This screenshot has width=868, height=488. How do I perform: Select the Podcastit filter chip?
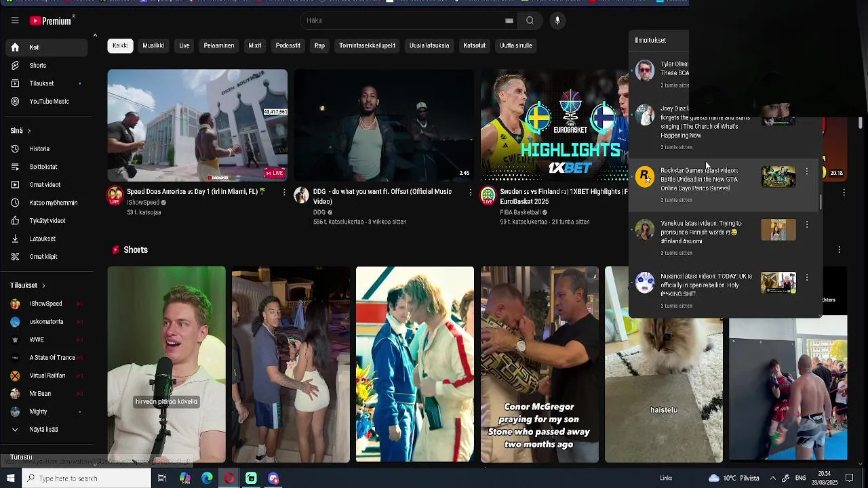point(288,45)
